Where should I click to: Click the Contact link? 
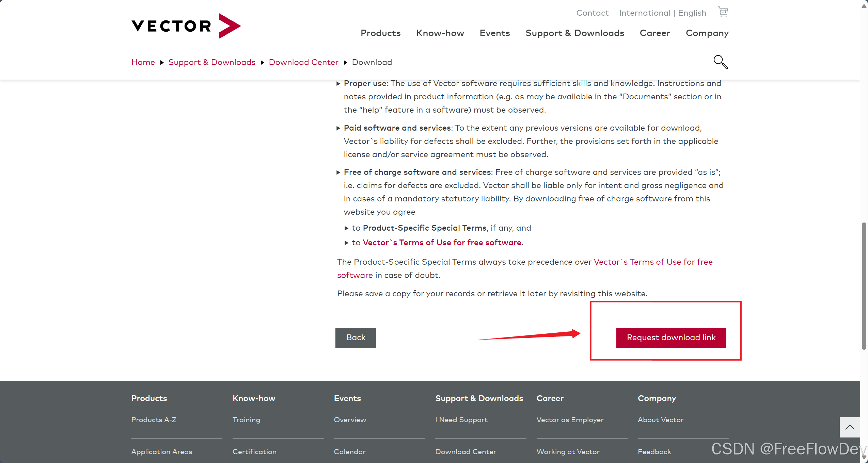(x=592, y=13)
